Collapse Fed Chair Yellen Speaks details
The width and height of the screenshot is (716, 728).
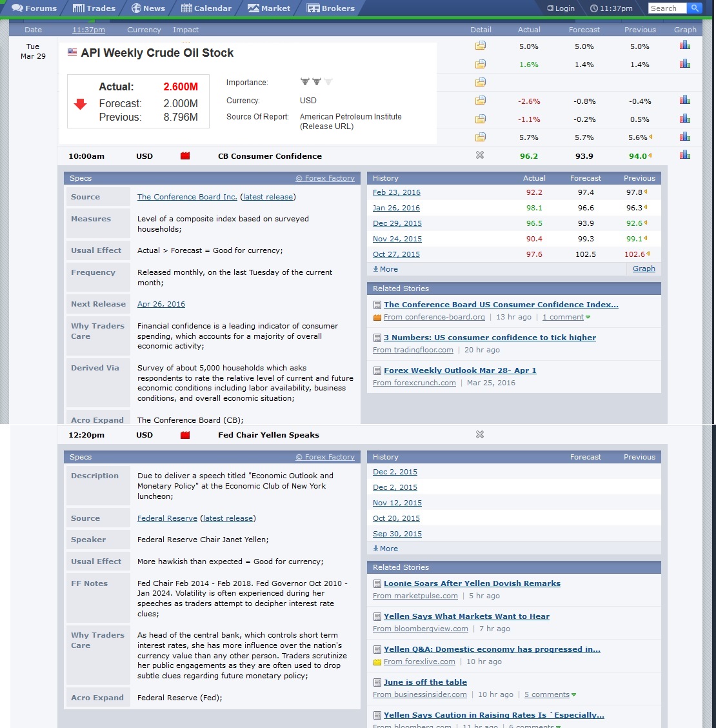(x=480, y=434)
